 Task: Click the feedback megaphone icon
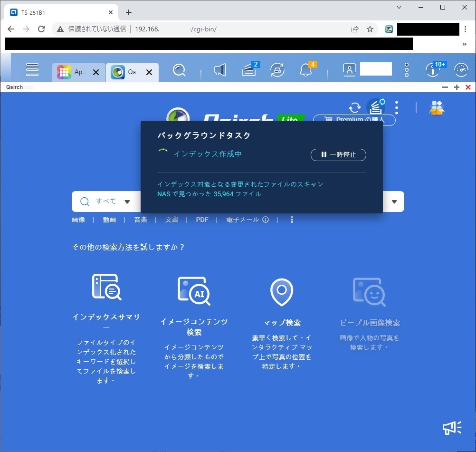pos(452,428)
